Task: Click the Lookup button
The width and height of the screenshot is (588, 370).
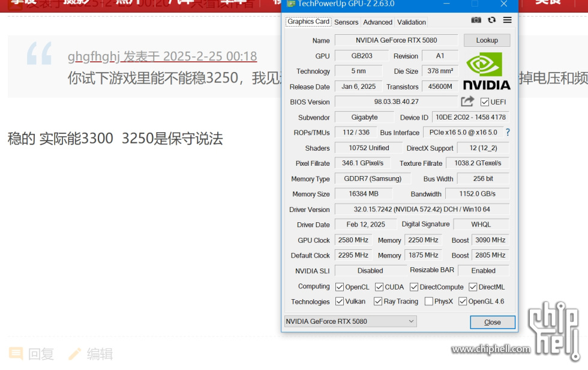Action: tap(487, 40)
